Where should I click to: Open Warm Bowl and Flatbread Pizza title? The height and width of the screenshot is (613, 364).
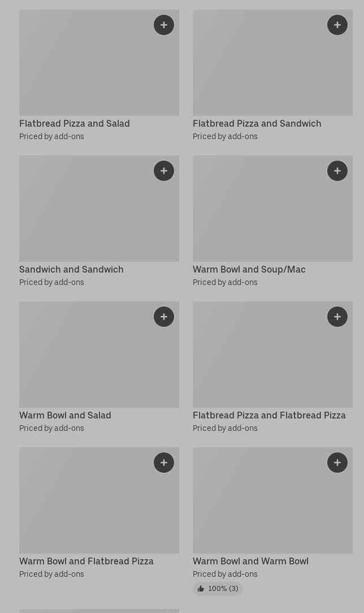coord(86,561)
